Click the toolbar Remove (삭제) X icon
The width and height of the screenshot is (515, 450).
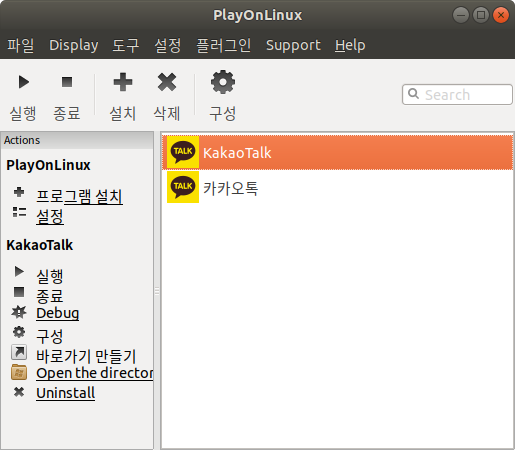(x=167, y=82)
